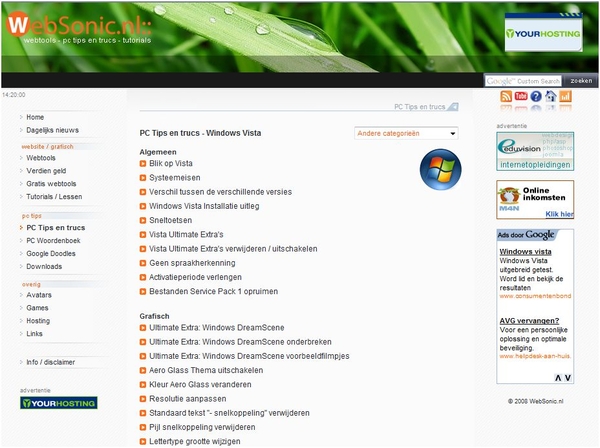This screenshot has width=600, height=448.
Task: Open Games menu item
Action: click(x=37, y=308)
